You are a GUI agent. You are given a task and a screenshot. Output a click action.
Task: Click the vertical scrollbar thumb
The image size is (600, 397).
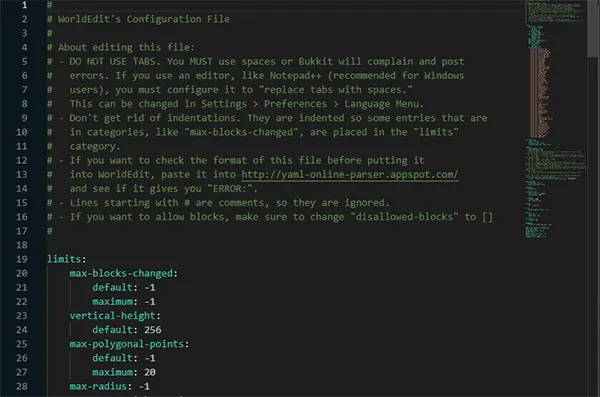click(x=593, y=29)
